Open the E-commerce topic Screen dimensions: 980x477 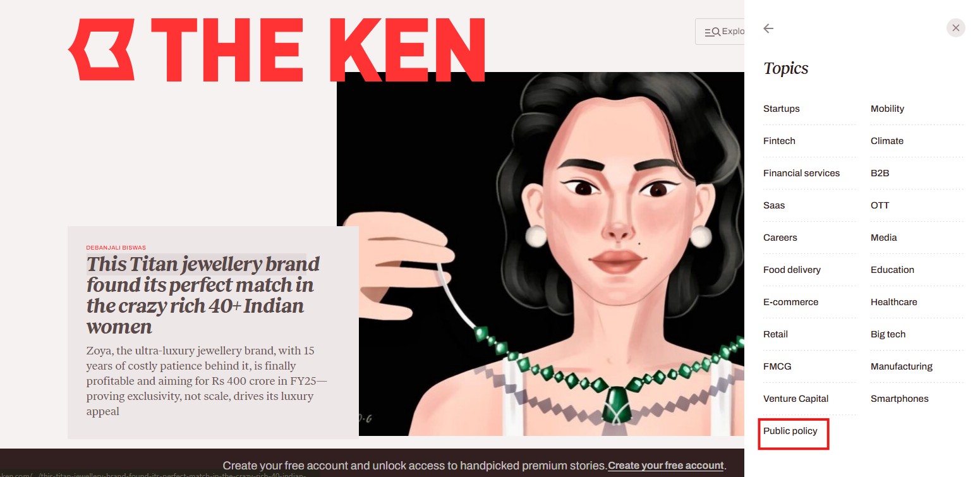[790, 302]
